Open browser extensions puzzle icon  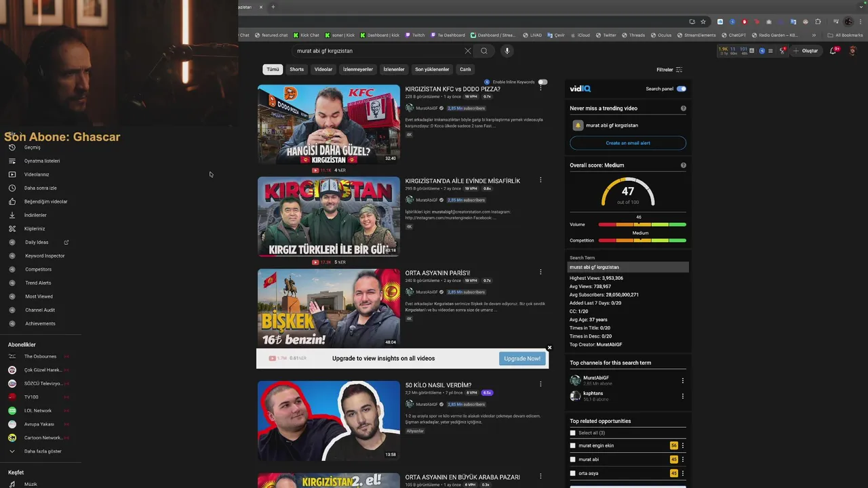pyautogui.click(x=818, y=22)
